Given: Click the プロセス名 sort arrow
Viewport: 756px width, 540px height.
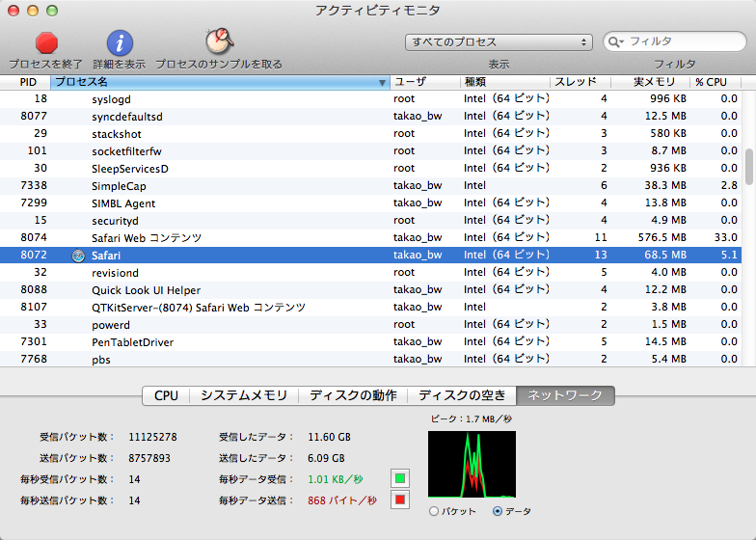Looking at the screenshot, I should click(x=382, y=83).
